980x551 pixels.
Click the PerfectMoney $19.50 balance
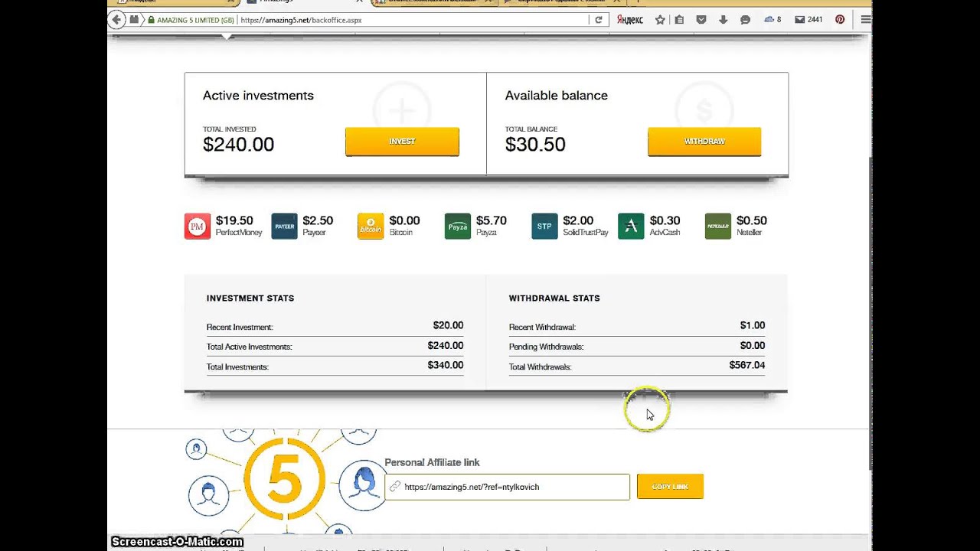(x=234, y=220)
